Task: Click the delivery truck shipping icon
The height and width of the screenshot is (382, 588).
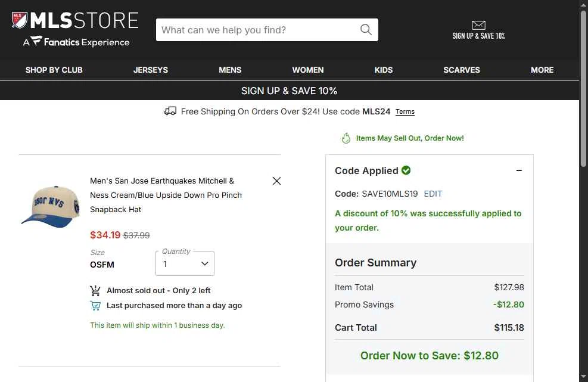Action: [x=170, y=111]
